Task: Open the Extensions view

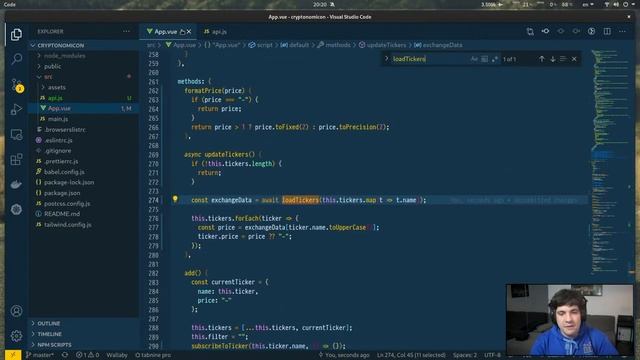Action: (16, 159)
